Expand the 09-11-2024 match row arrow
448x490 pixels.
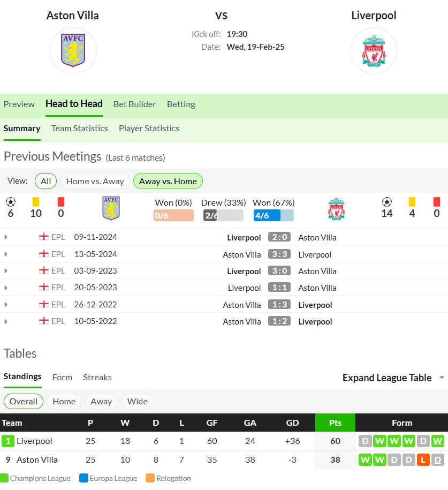(6, 237)
